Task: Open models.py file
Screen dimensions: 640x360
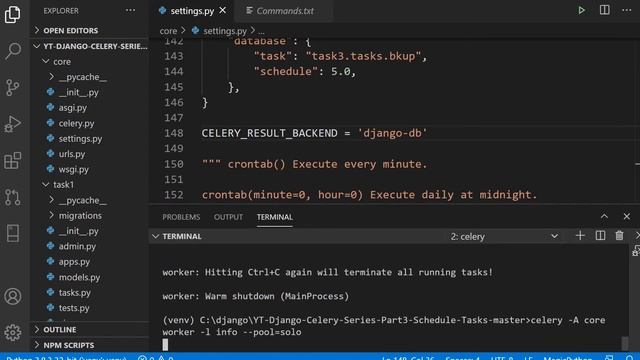Action: coord(79,278)
